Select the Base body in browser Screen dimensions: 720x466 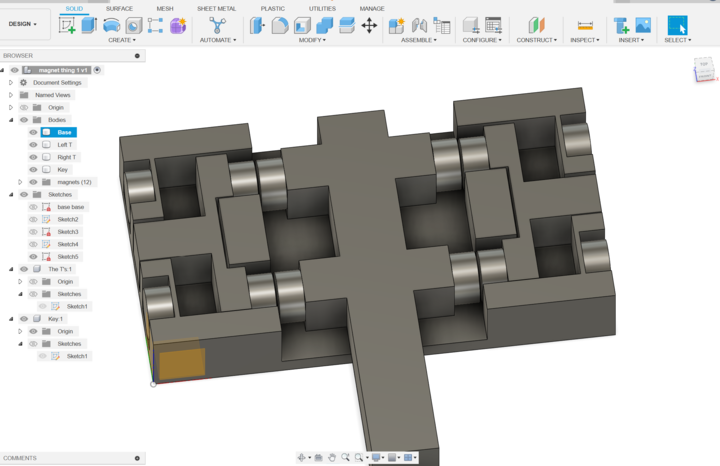[64, 132]
